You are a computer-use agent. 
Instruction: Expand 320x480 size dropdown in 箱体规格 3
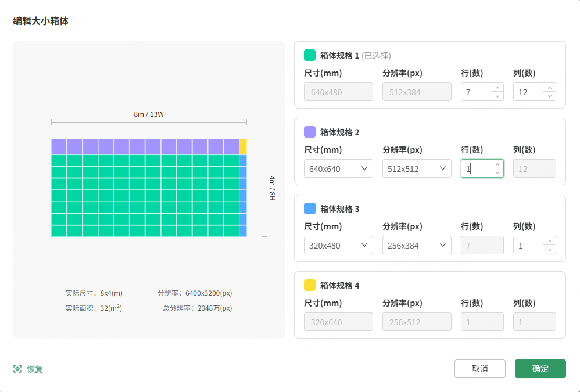point(338,245)
